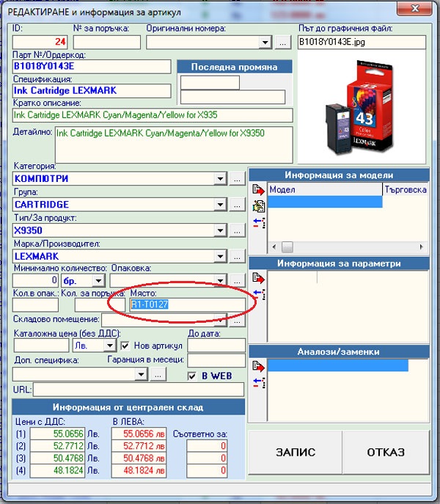Click add-row icon in Аналози/заменки panel
Viewport: 440px width, 504px height.
[x=258, y=365]
